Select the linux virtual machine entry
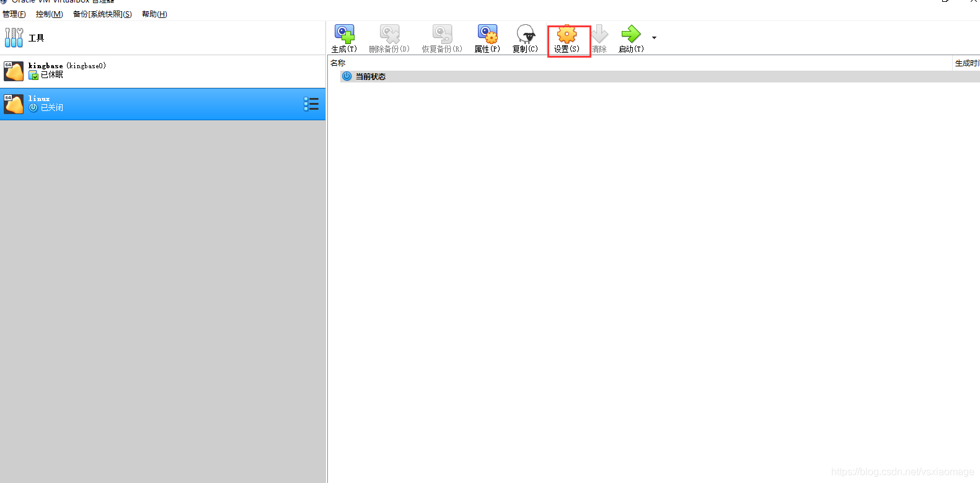Screen dimensions: 980x483 pyautogui.click(x=162, y=104)
